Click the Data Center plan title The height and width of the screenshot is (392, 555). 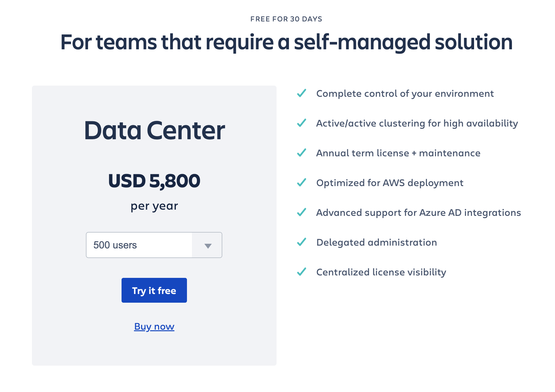154,131
